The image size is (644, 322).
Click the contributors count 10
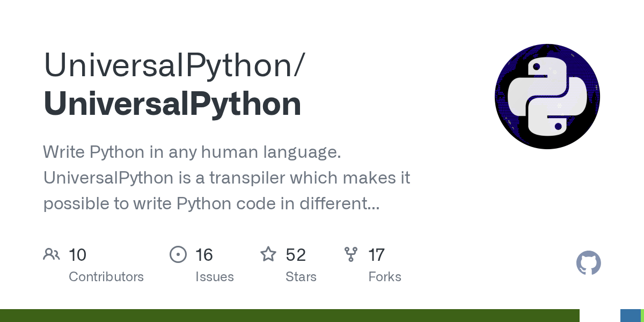[78, 254]
